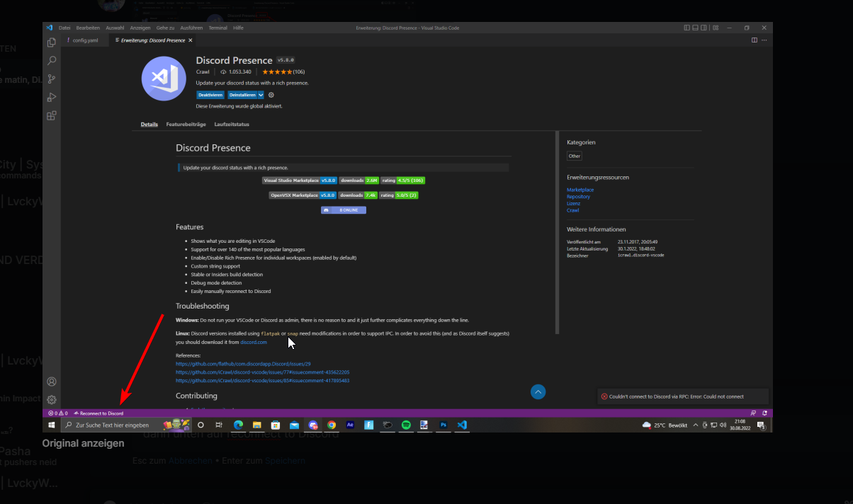Open the editor More Actions ellipsis menu
The height and width of the screenshot is (504, 853).
[x=764, y=40]
